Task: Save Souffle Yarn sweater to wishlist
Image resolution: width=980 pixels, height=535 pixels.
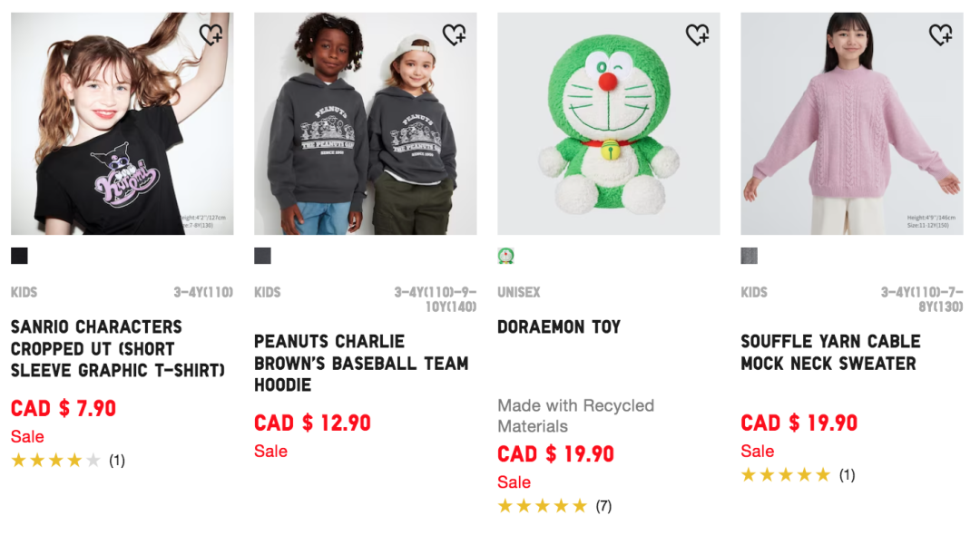Action: click(940, 35)
